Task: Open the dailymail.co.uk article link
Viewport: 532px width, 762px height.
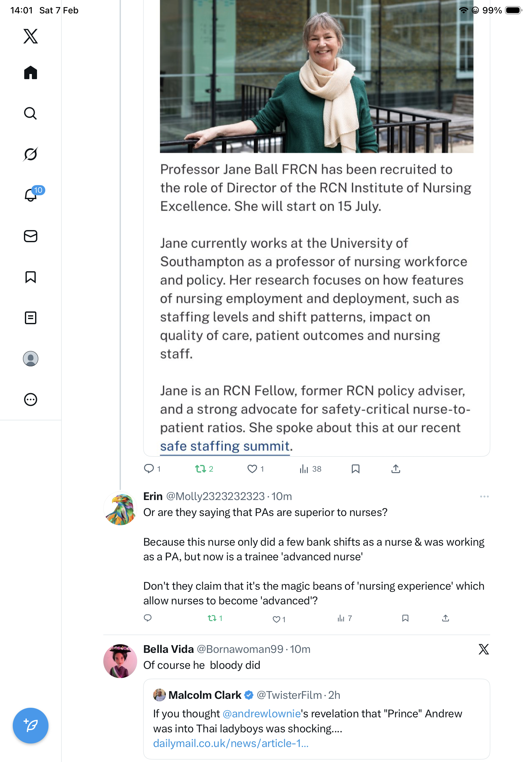Action: point(231,743)
